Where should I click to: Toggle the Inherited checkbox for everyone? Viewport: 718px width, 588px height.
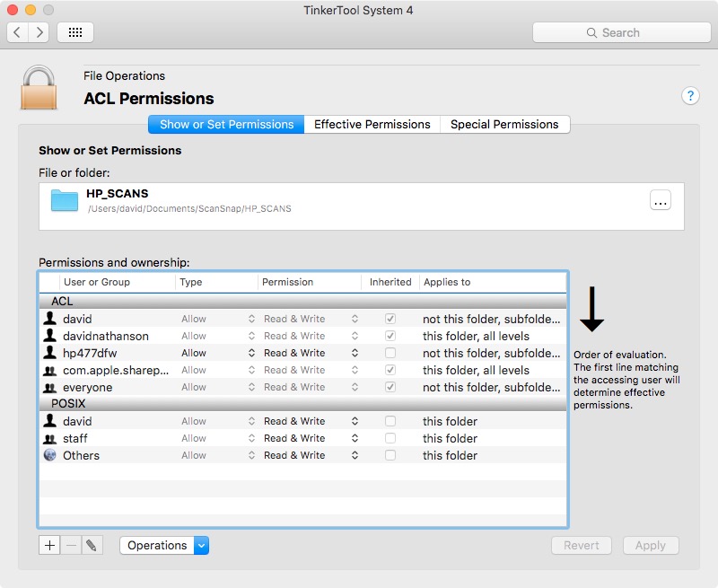pos(390,387)
